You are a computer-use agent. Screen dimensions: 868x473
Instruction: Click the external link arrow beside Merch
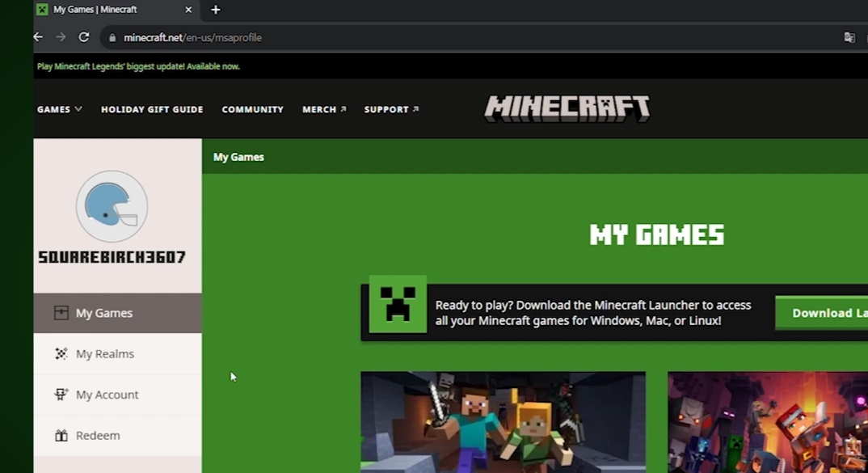pos(343,109)
